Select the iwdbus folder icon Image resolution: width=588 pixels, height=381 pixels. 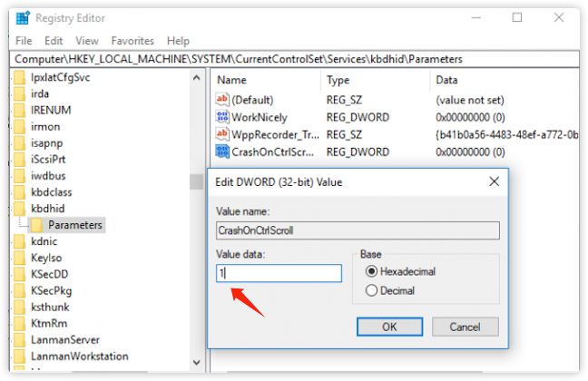(19, 176)
